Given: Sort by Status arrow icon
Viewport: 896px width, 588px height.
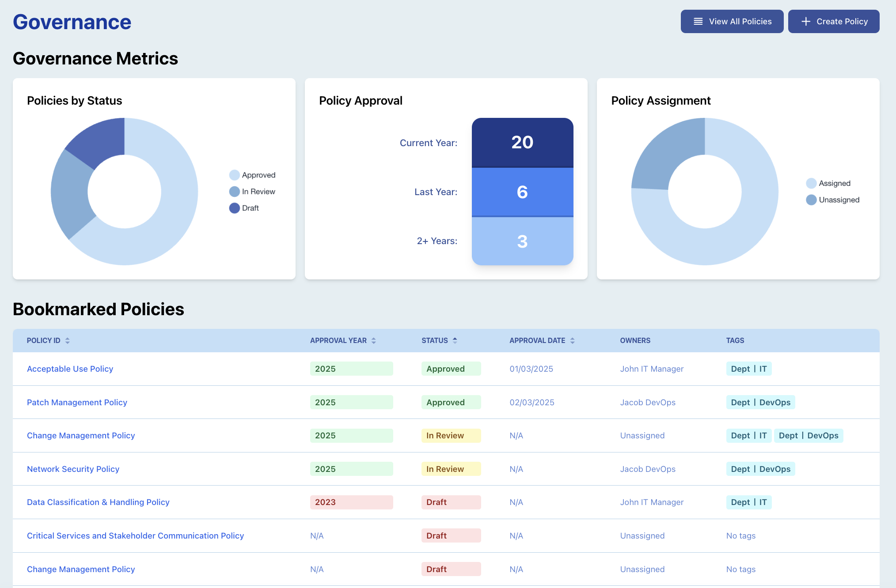Looking at the screenshot, I should click(x=455, y=341).
